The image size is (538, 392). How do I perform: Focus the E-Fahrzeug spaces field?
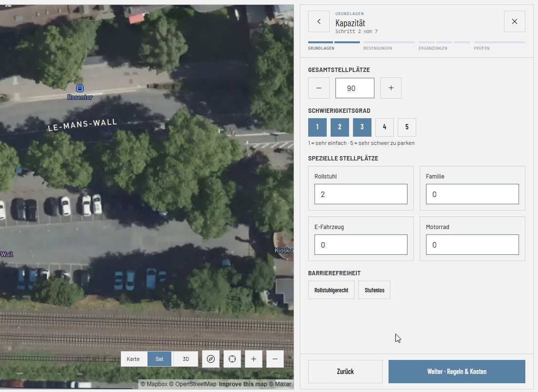(361, 245)
